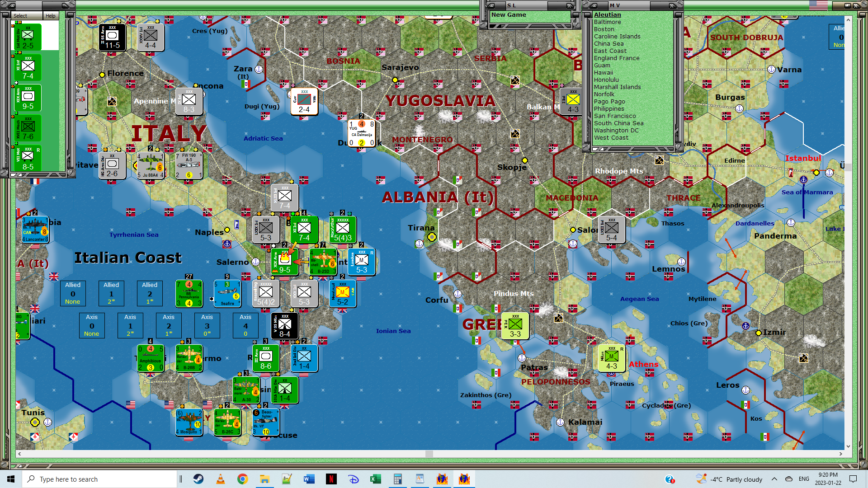This screenshot has width=868, height=488.
Task: Open the Help tab
Action: click(x=51, y=16)
